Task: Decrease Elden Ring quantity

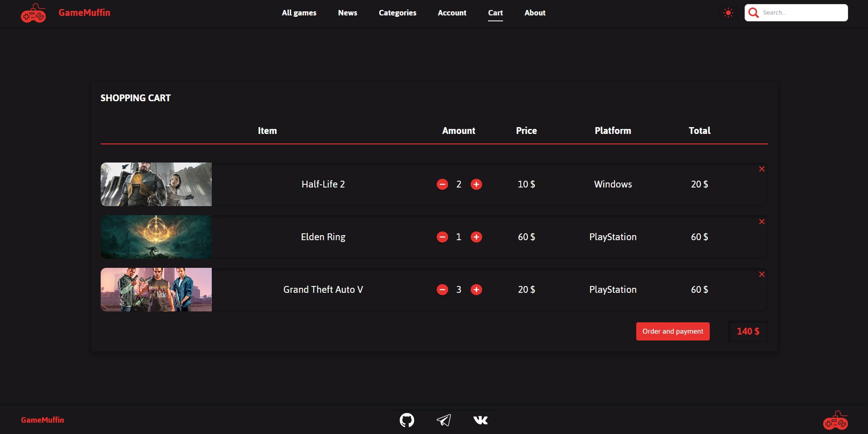Action: click(443, 237)
